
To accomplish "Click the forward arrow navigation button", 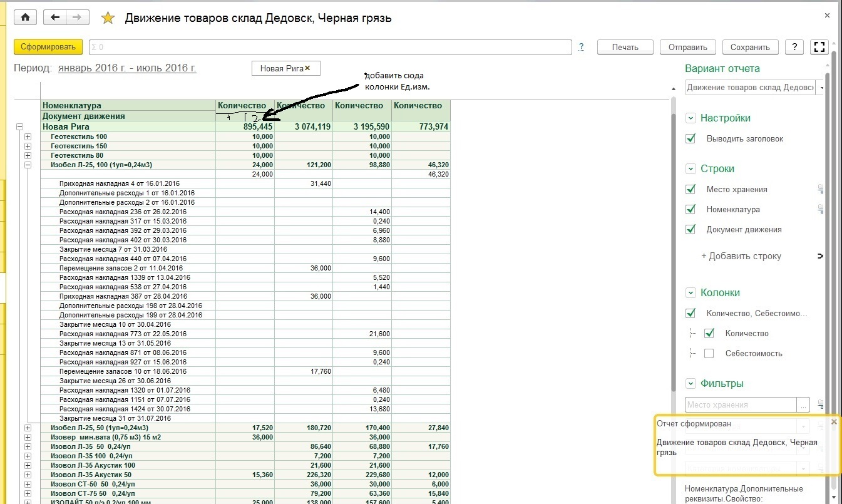I will point(77,18).
